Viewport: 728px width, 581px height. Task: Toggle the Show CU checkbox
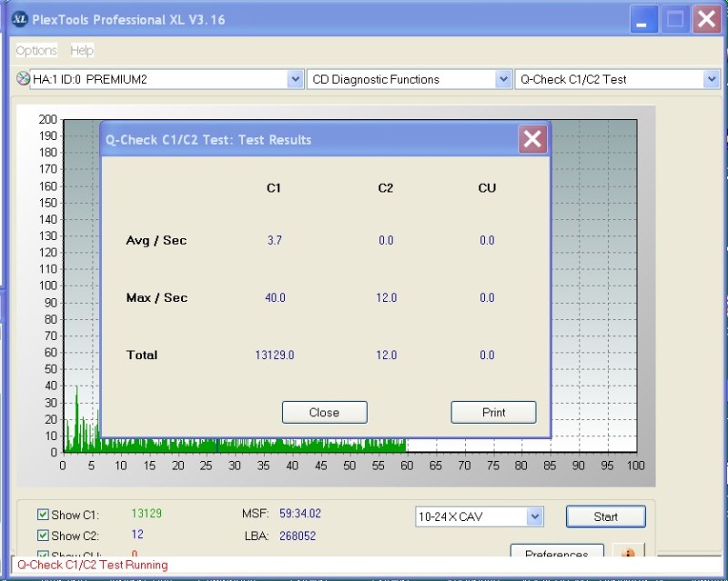tap(43, 554)
